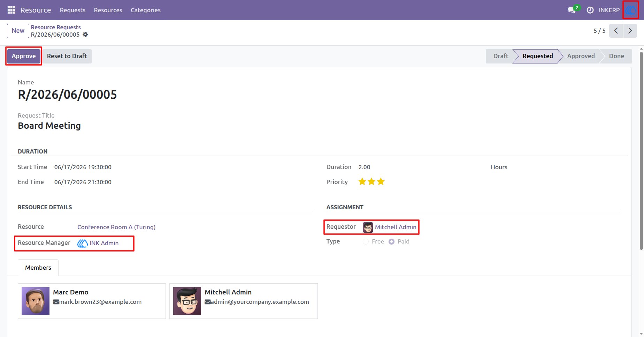Select the Free type radio button
The height and width of the screenshot is (337, 644).
[x=366, y=241]
